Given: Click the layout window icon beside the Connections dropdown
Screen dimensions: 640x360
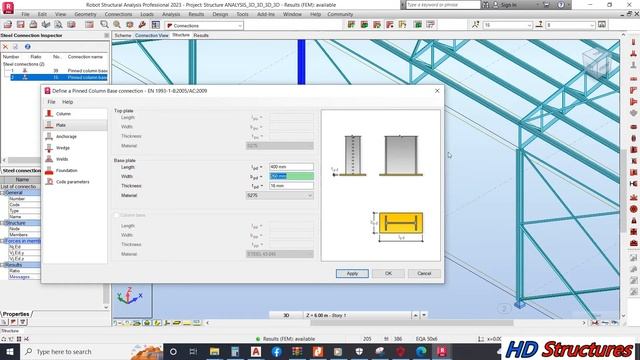Looking at the screenshot, I should [x=156, y=25].
